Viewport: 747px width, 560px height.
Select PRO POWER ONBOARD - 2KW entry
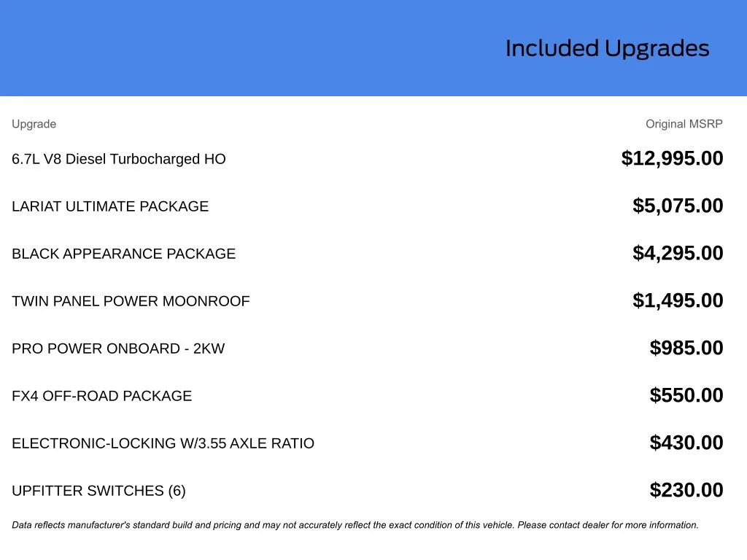[x=118, y=348]
